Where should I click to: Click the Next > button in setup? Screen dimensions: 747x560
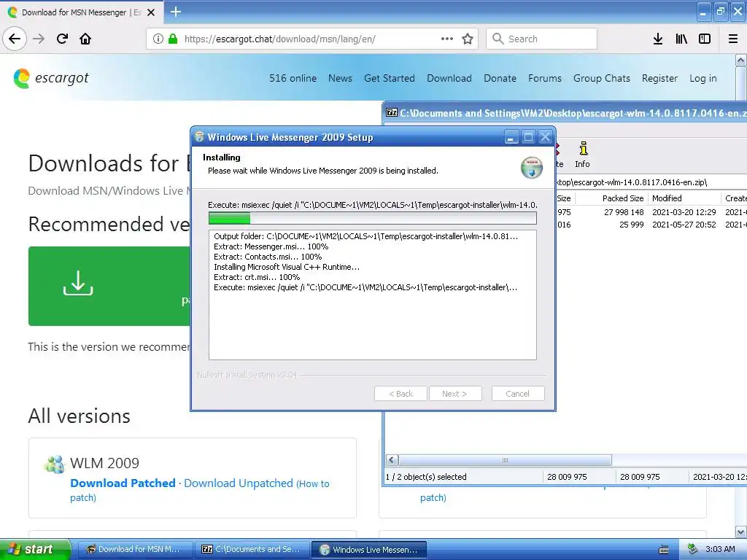454,393
